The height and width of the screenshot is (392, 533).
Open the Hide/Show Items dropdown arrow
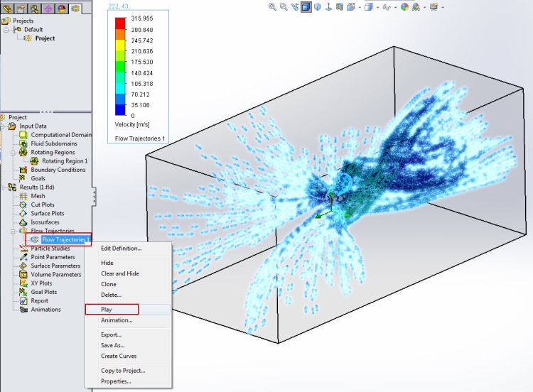[395, 8]
